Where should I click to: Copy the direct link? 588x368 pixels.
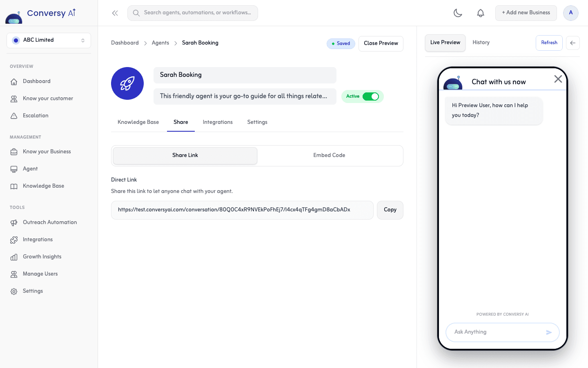390,210
